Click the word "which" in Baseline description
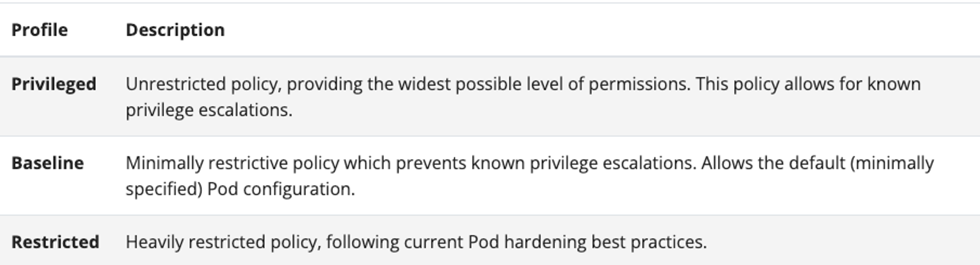Image resolution: width=980 pixels, height=265 pixels. (x=367, y=163)
